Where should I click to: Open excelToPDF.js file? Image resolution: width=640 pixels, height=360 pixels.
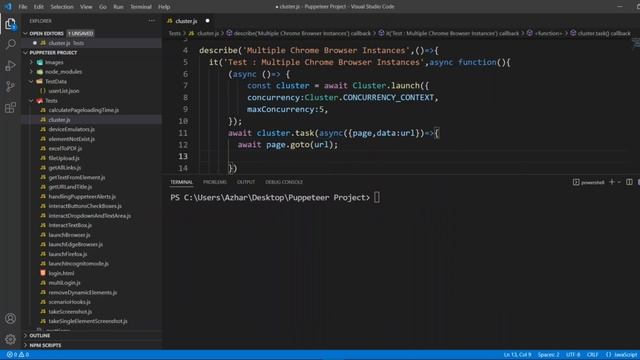pyautogui.click(x=65, y=149)
